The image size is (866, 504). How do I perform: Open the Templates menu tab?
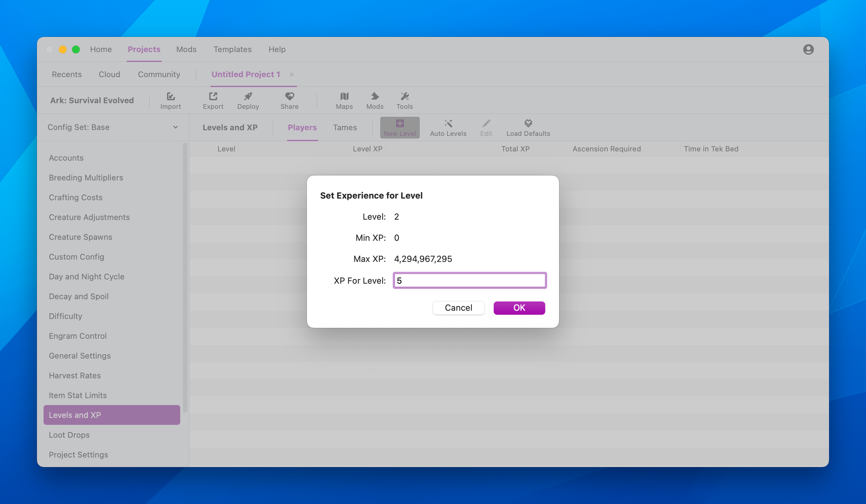tap(232, 49)
